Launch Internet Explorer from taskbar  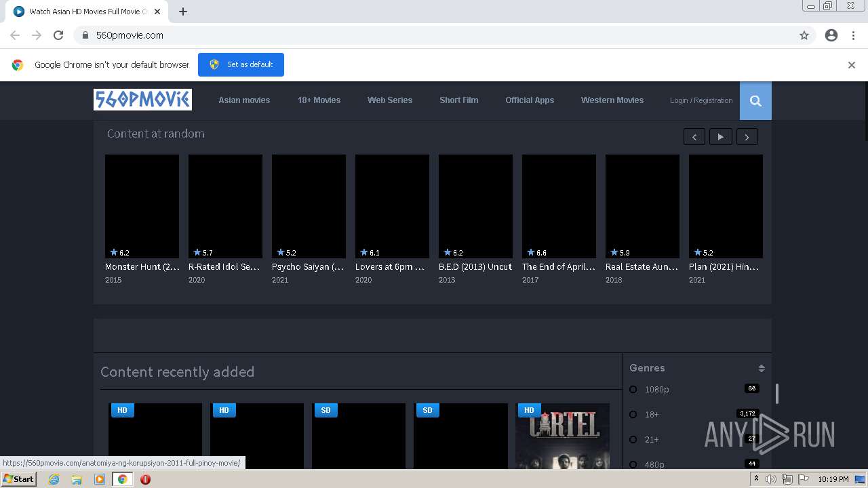coord(54,479)
